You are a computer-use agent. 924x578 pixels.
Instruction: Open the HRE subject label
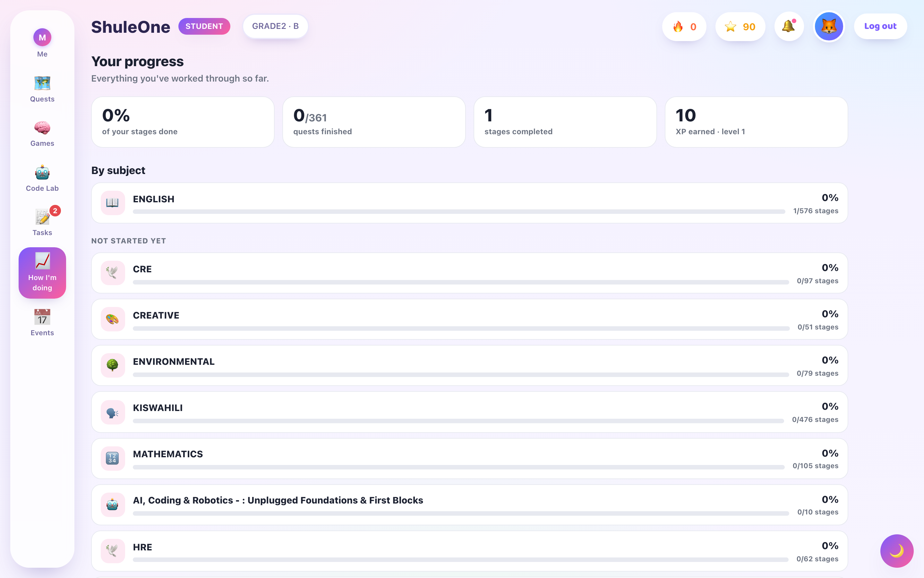tap(142, 547)
